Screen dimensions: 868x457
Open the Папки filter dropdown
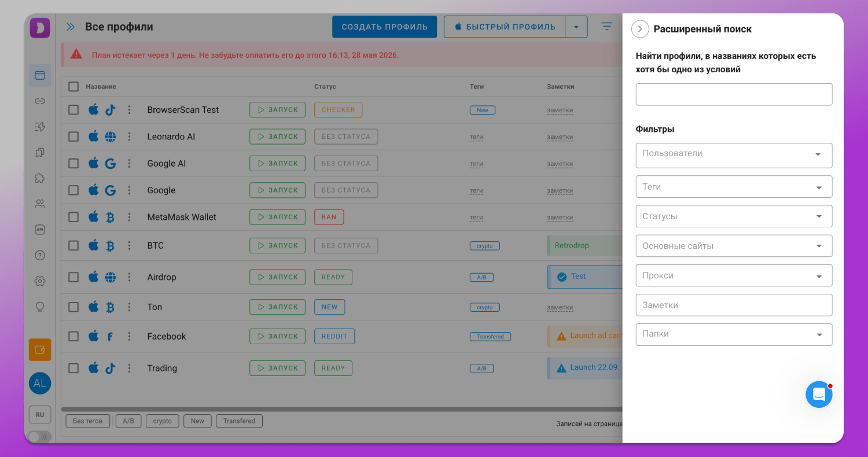734,334
